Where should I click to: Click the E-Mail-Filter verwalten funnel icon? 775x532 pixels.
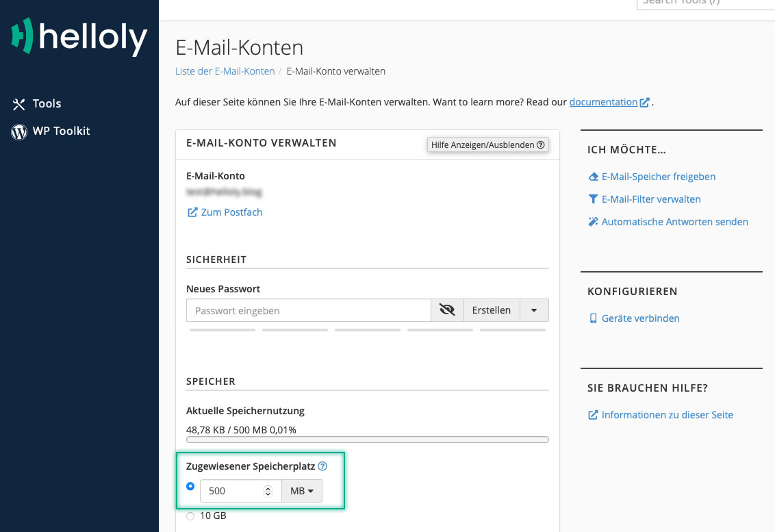click(x=593, y=199)
